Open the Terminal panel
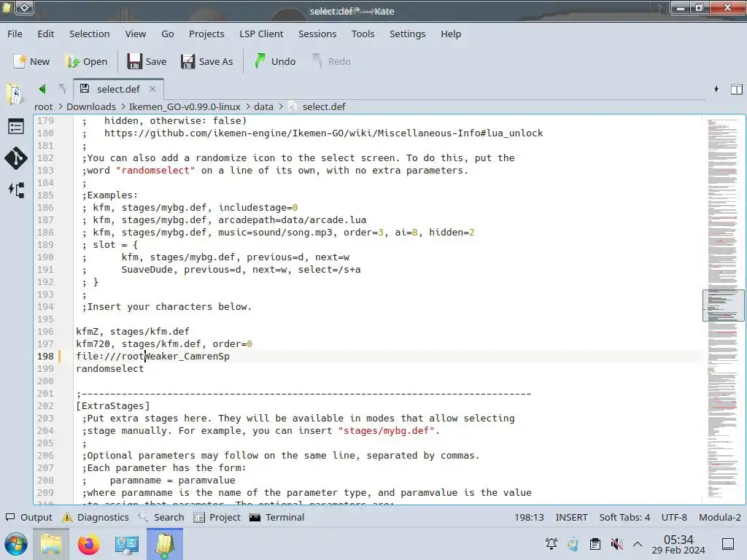 (x=276, y=517)
